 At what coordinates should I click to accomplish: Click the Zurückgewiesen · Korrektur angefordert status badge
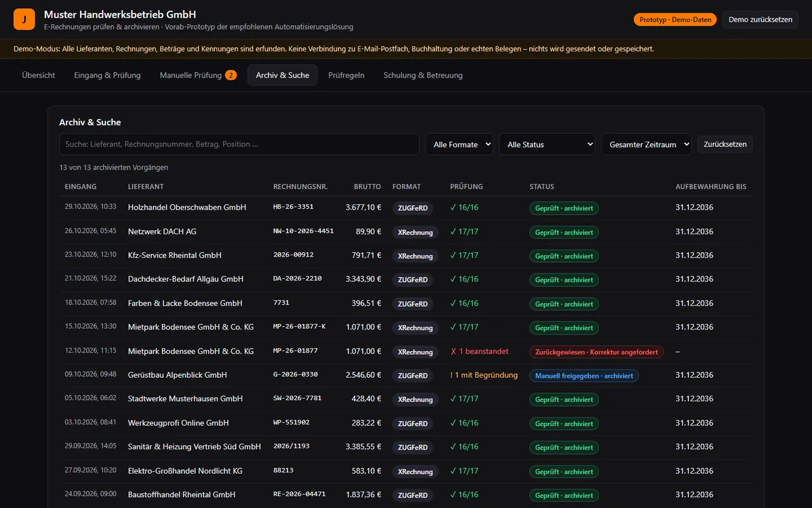pos(596,352)
